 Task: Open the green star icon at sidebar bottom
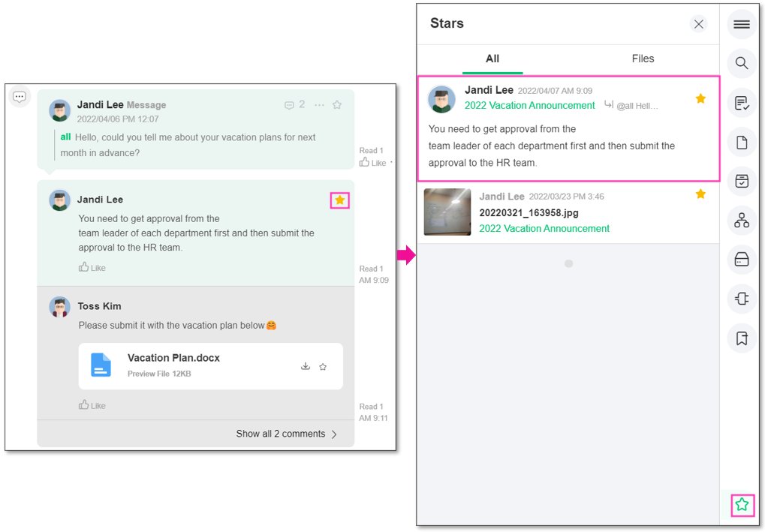[x=742, y=505]
